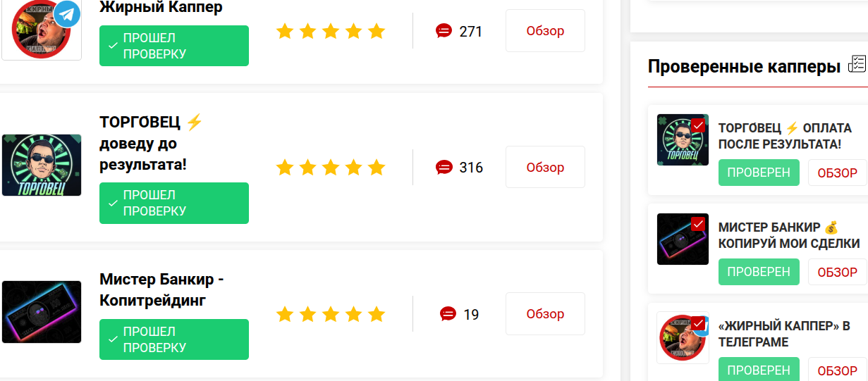Open Обзор for ТОРГОВЕЦ in main list

tap(545, 168)
